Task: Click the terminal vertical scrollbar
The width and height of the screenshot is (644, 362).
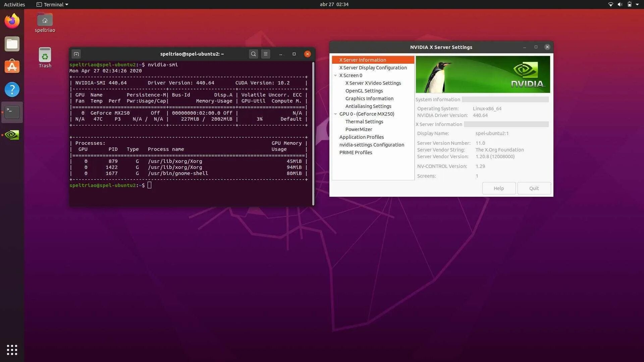Action: 313,134
